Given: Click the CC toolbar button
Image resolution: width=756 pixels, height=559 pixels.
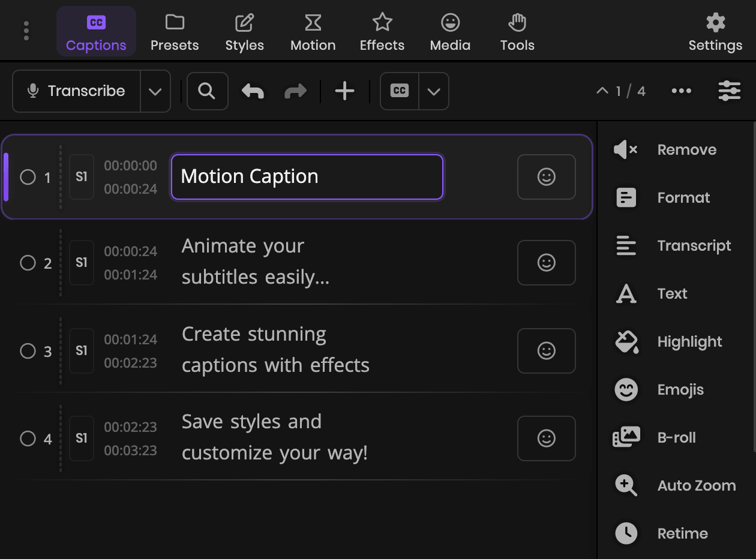Looking at the screenshot, I should [x=400, y=91].
